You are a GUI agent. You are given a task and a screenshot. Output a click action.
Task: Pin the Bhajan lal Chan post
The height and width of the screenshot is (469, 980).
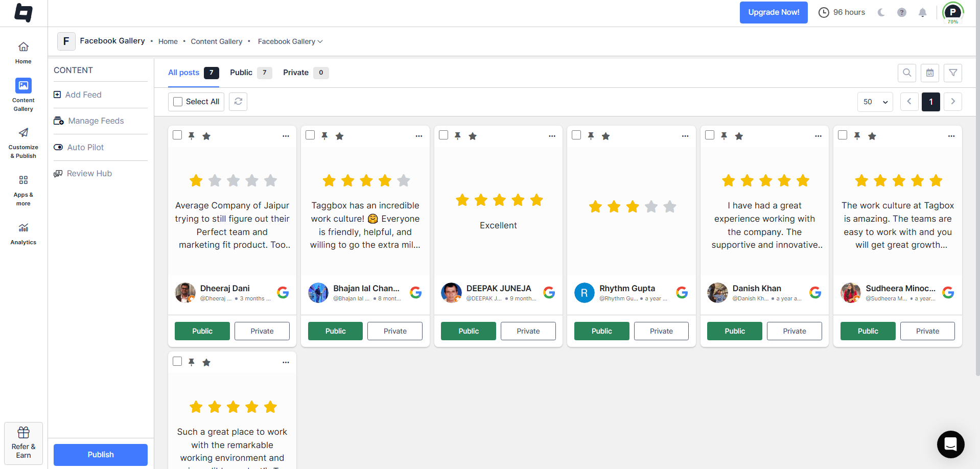pos(324,136)
